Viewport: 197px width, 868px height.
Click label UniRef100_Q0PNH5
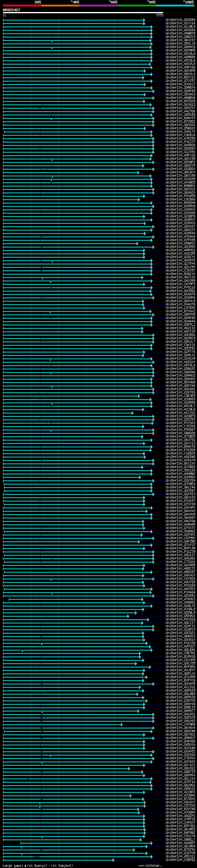(x=180, y=50)
